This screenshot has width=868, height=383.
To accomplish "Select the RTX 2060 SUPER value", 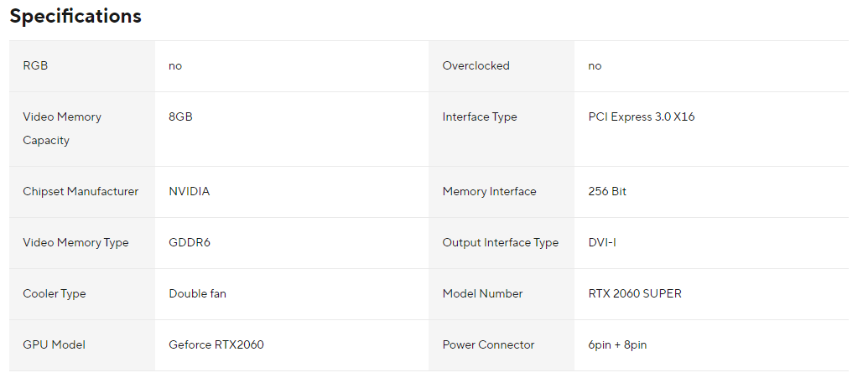I will (635, 294).
